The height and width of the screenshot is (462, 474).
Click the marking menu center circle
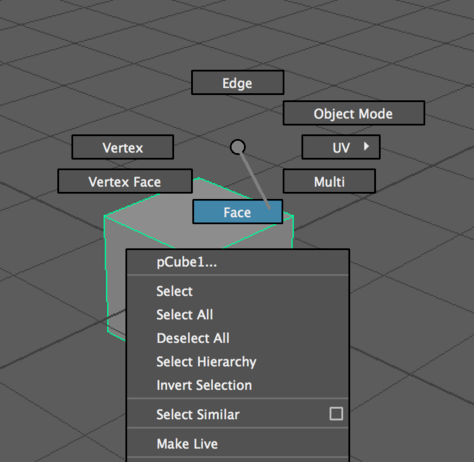(238, 147)
